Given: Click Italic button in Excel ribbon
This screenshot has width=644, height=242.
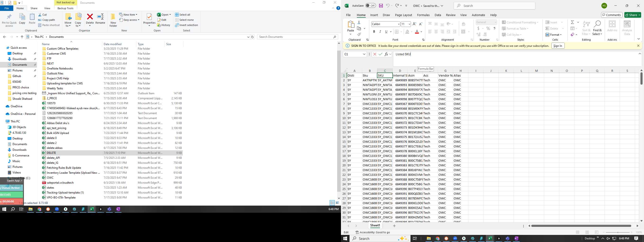Looking at the screenshot, I should pos(380,32).
